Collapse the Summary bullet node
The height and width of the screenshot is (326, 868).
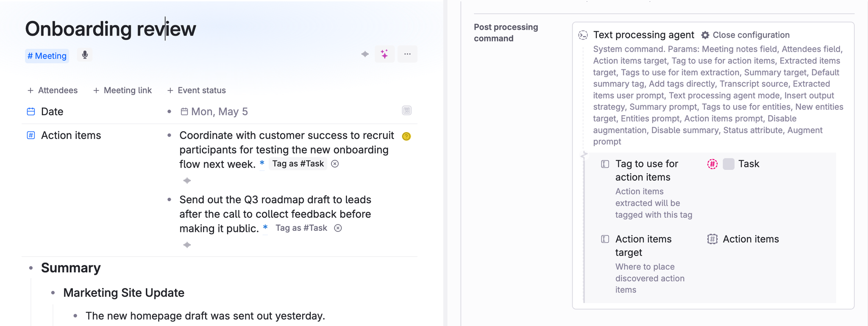31,268
